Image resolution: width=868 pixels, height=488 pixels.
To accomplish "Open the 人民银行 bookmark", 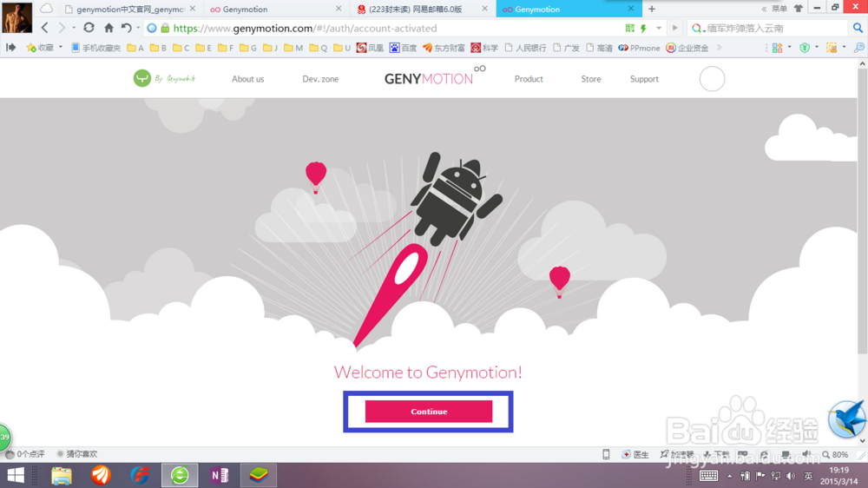I will click(525, 48).
